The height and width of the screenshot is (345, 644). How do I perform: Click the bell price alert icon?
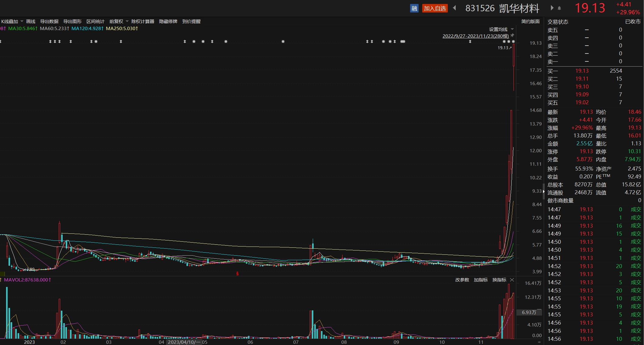[x=559, y=8]
